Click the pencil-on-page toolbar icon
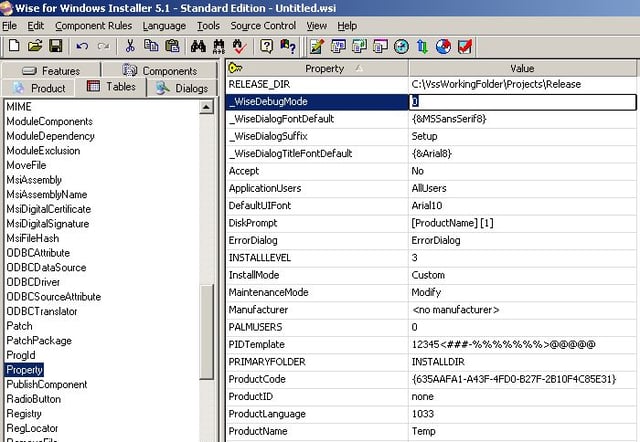This screenshot has height=442, width=640. [317, 47]
